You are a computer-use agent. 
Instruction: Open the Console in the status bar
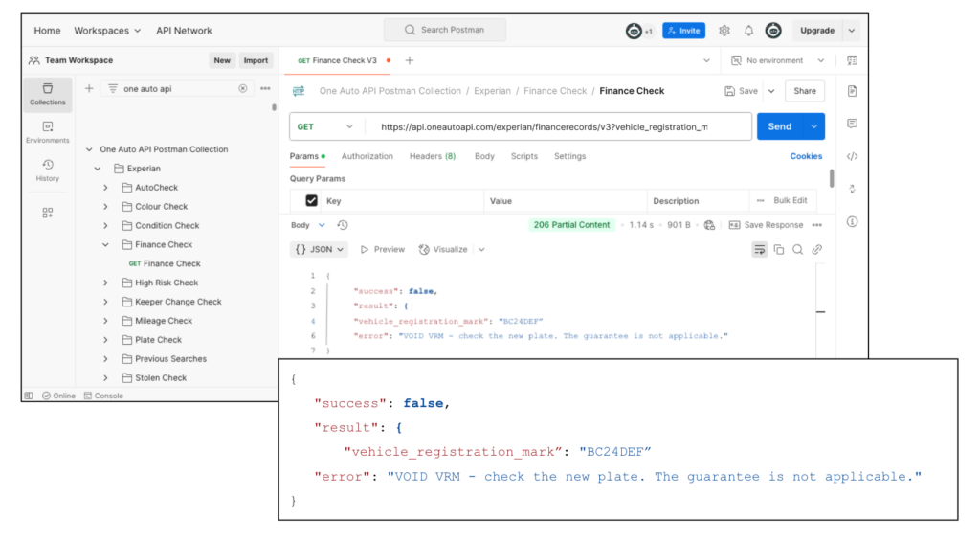[x=103, y=396]
